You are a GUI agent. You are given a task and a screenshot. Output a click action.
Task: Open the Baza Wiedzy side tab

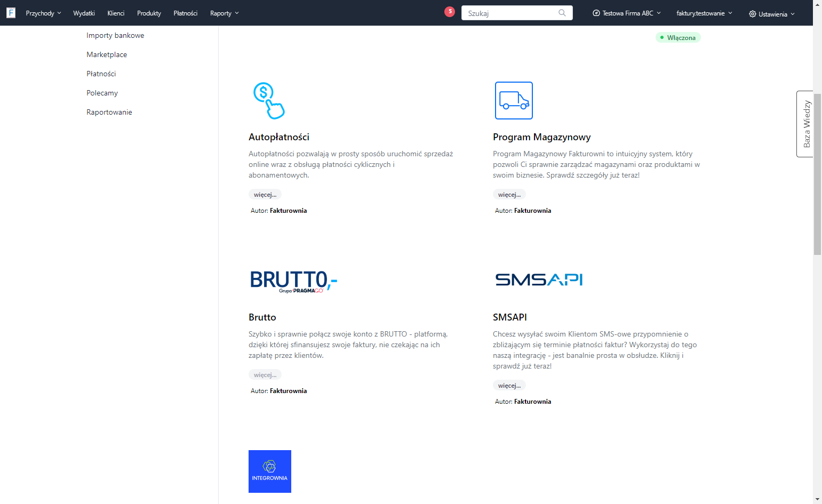pos(805,124)
